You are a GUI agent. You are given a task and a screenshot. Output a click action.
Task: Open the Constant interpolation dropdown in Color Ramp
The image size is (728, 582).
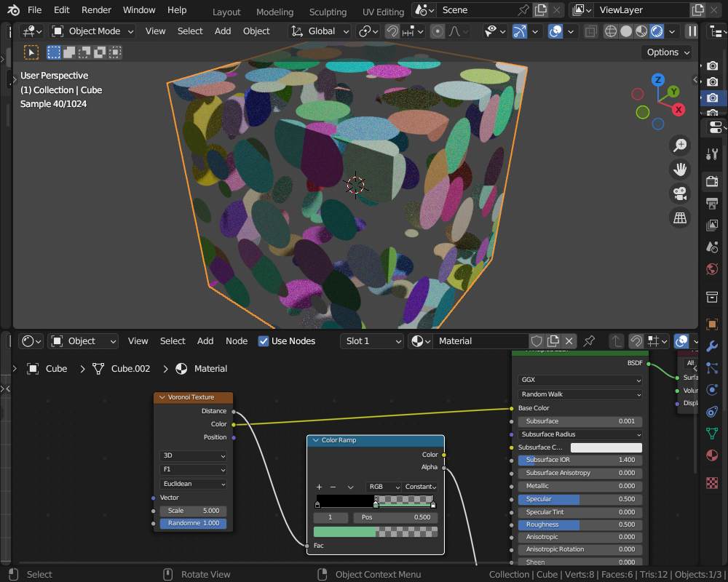[x=421, y=487]
